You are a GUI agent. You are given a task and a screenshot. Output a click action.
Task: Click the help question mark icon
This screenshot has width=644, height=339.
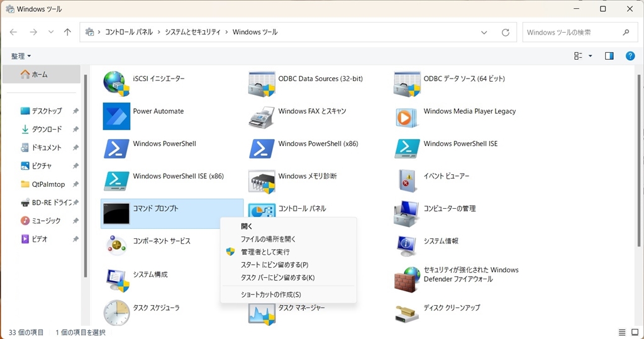pos(630,56)
